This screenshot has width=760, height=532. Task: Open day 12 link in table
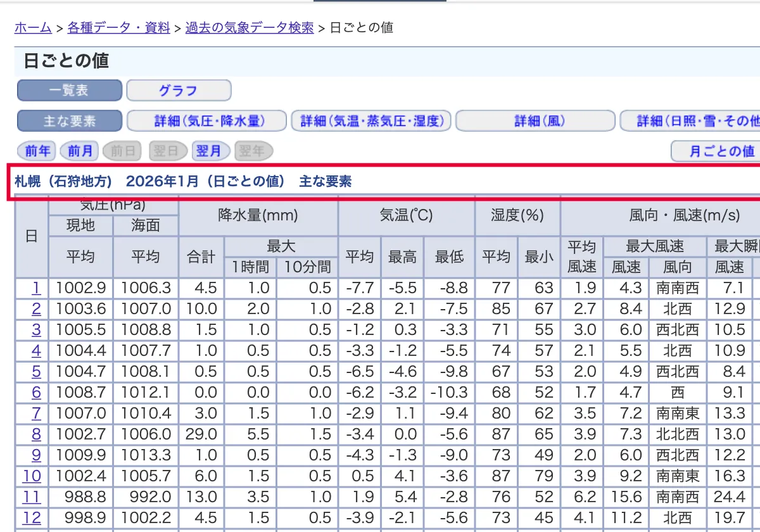[32, 518]
